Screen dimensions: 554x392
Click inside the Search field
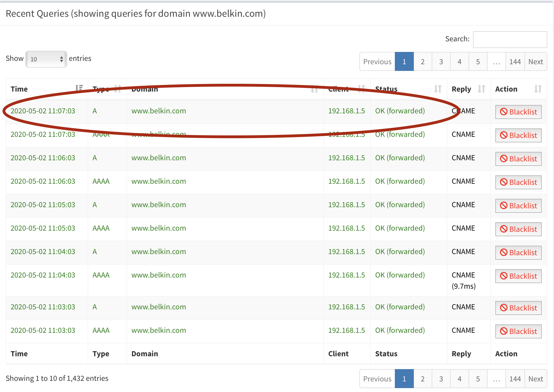pos(510,39)
